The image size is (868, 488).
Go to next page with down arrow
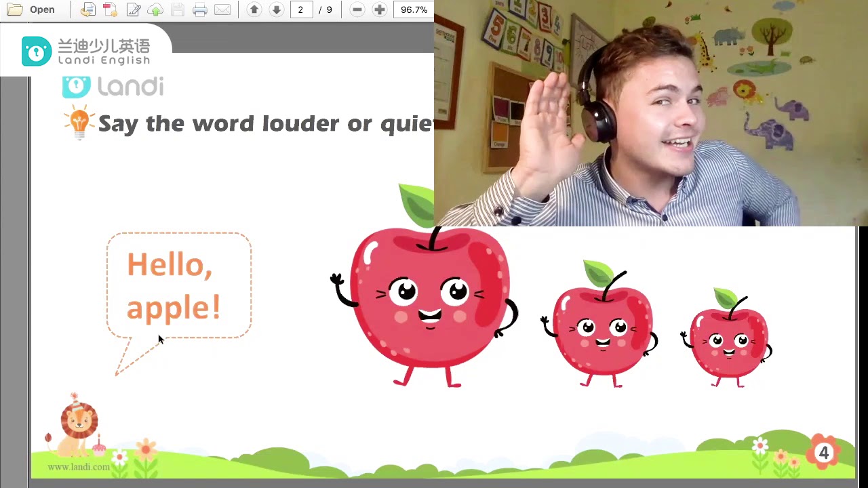276,10
